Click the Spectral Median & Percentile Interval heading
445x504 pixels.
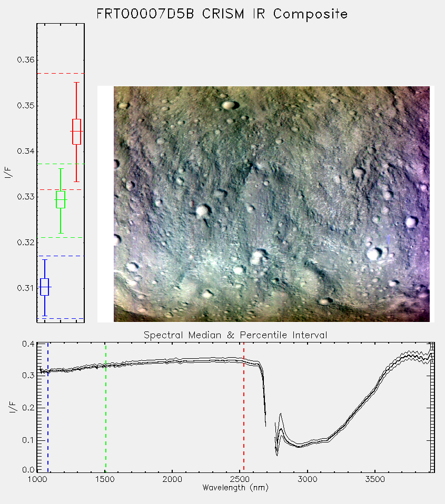(x=235, y=335)
